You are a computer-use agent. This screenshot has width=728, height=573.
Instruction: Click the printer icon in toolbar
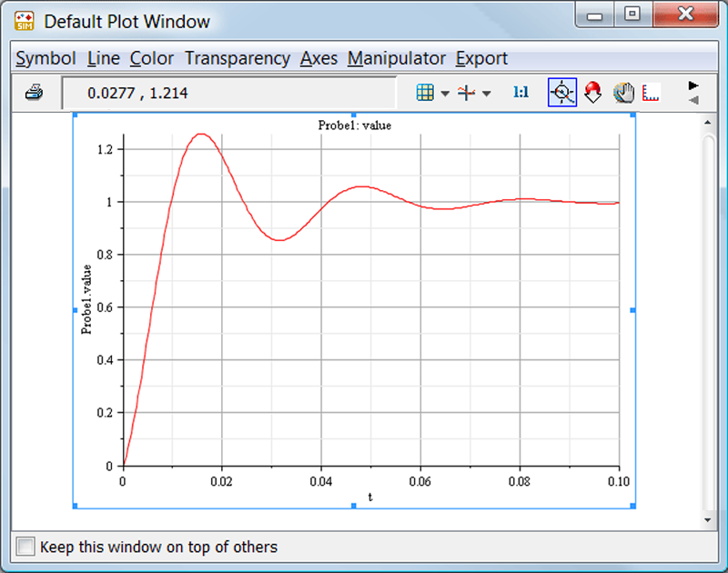click(x=34, y=93)
